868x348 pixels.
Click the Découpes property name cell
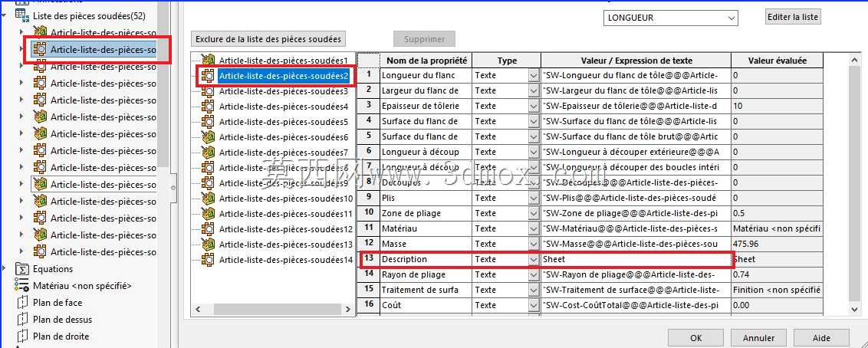tap(426, 182)
